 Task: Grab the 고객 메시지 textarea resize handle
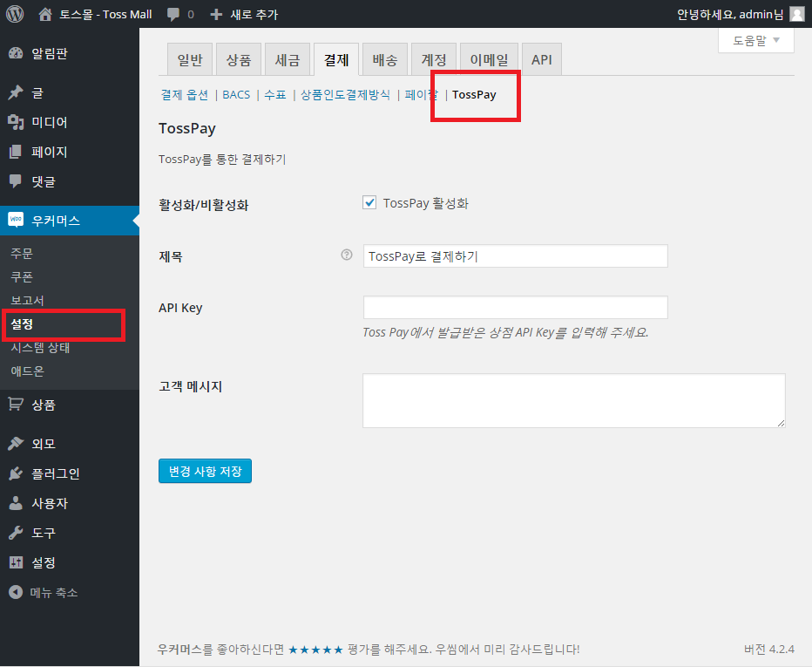[781, 424]
